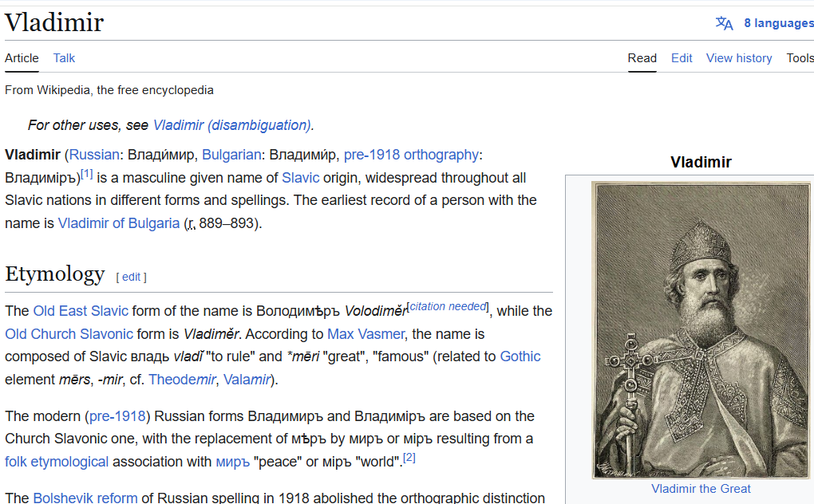This screenshot has width=814, height=504.
Task: Click the languages translation icon
Action: (x=724, y=23)
